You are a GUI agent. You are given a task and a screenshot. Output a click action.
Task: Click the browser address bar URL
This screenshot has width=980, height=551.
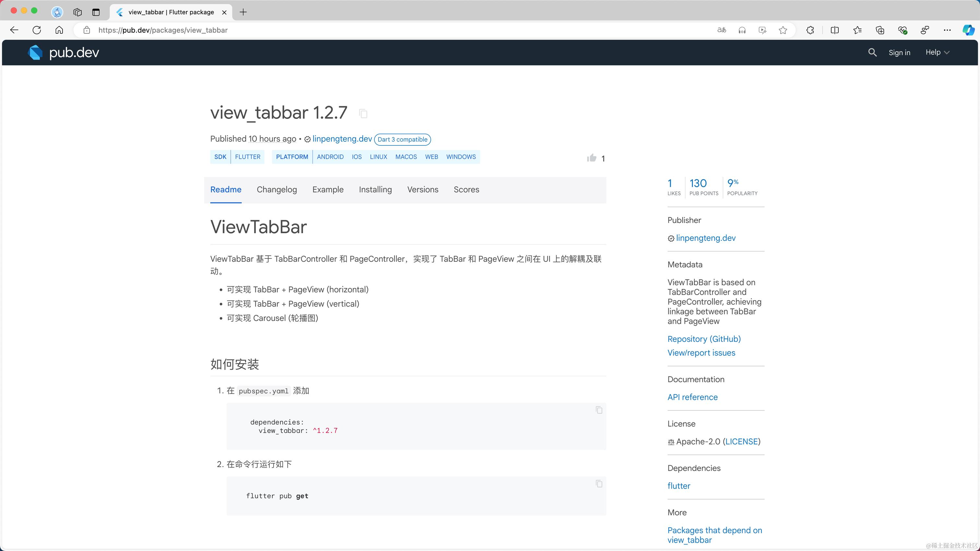pyautogui.click(x=163, y=30)
